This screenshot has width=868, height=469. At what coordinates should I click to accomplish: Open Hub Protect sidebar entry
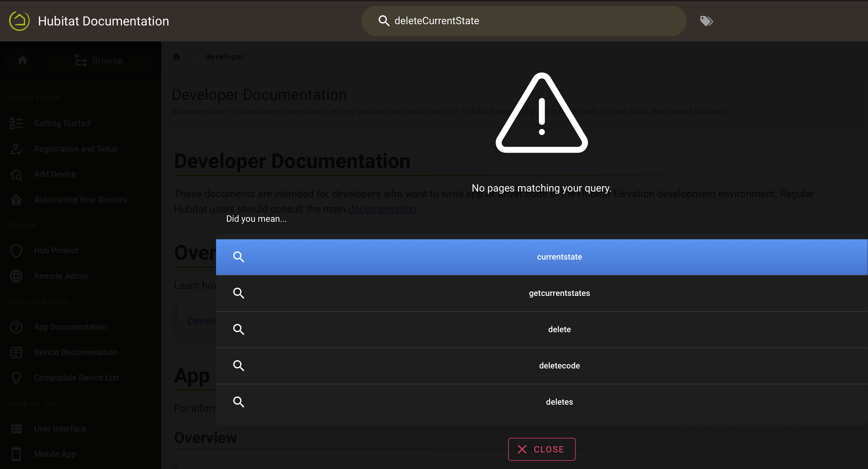pos(56,250)
